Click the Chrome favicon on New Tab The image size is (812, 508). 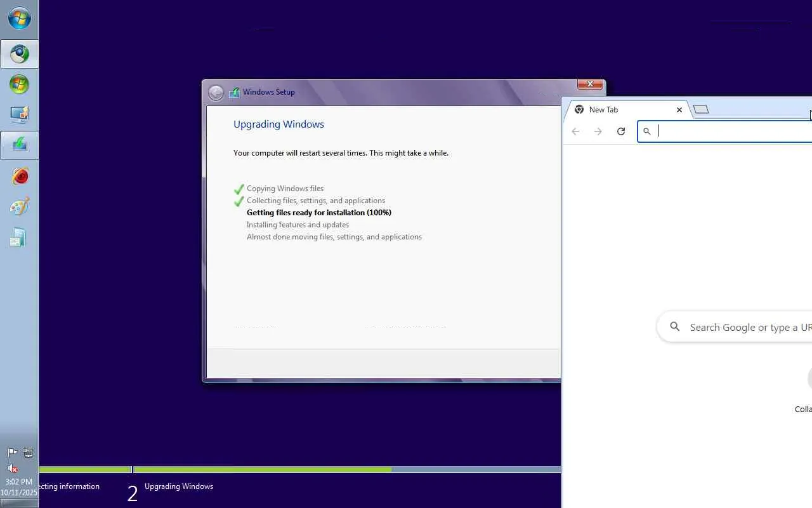pos(579,109)
